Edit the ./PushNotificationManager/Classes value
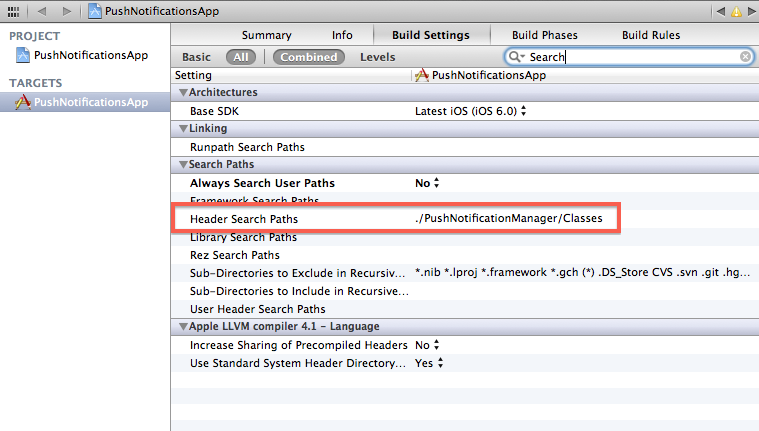The width and height of the screenshot is (759, 431). 509,218
